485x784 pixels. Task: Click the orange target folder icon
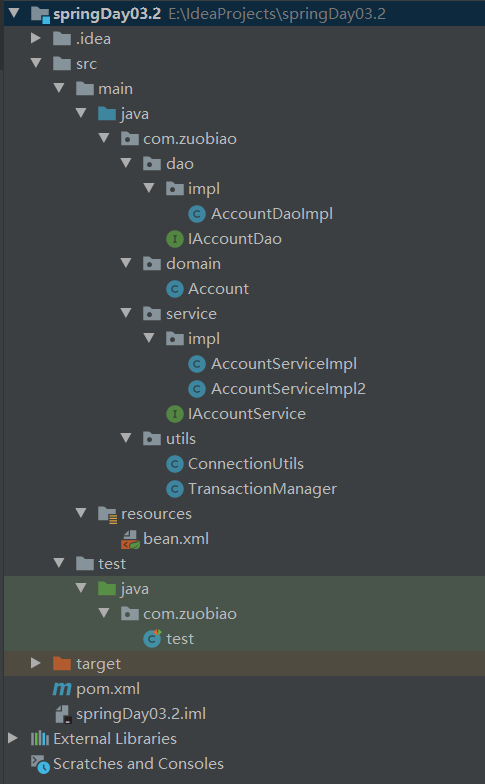(x=62, y=664)
